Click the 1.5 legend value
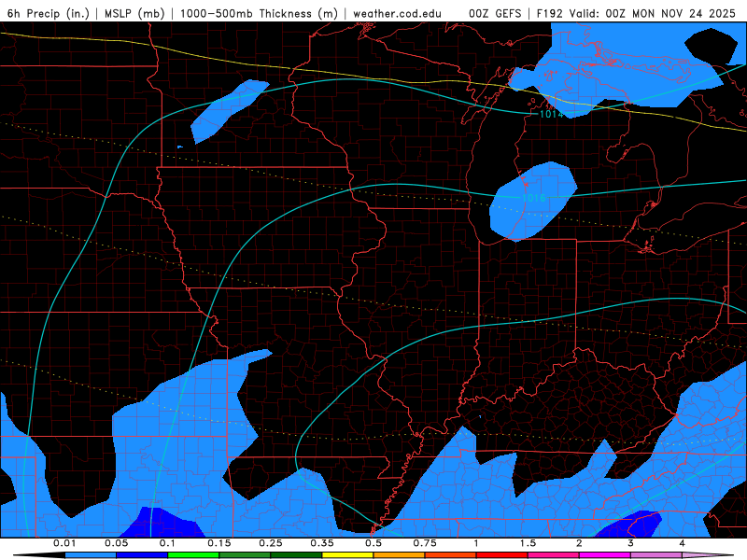The width and height of the screenshot is (747, 560). coord(528,543)
